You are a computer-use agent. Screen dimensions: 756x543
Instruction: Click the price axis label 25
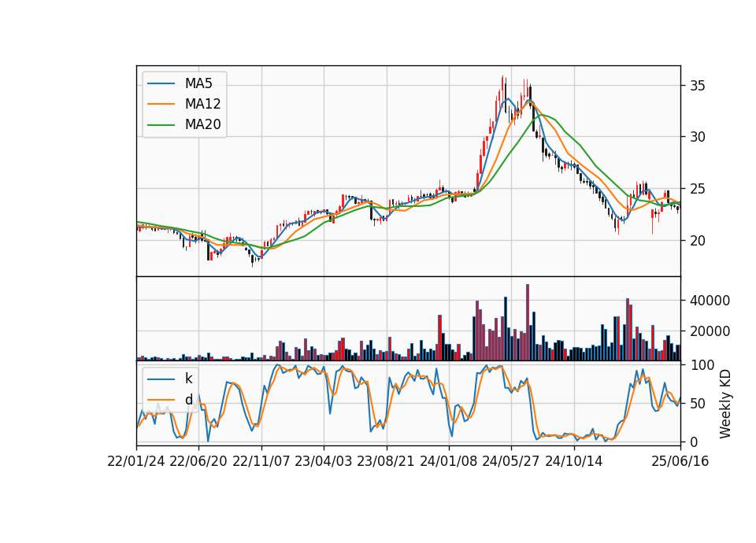(697, 189)
